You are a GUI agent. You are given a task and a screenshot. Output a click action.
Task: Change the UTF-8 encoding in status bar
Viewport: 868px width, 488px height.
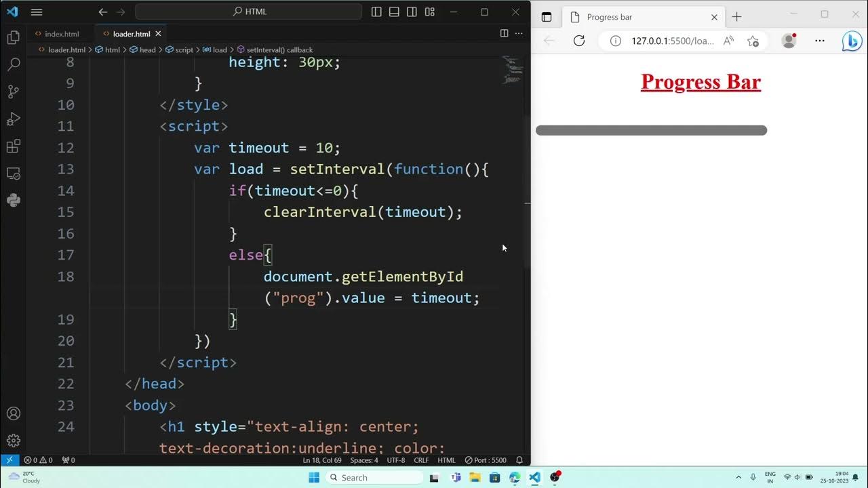pos(396,460)
